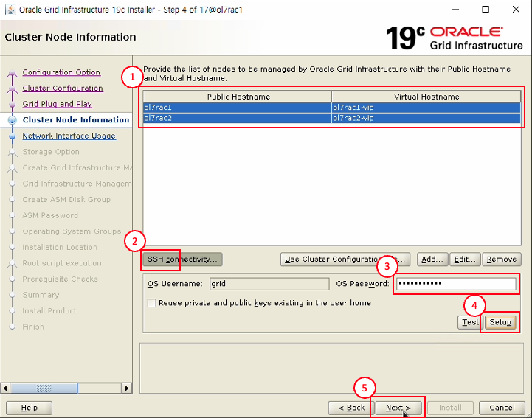Remove the selected node
Viewport: 532px width, 418px height.
click(x=502, y=259)
